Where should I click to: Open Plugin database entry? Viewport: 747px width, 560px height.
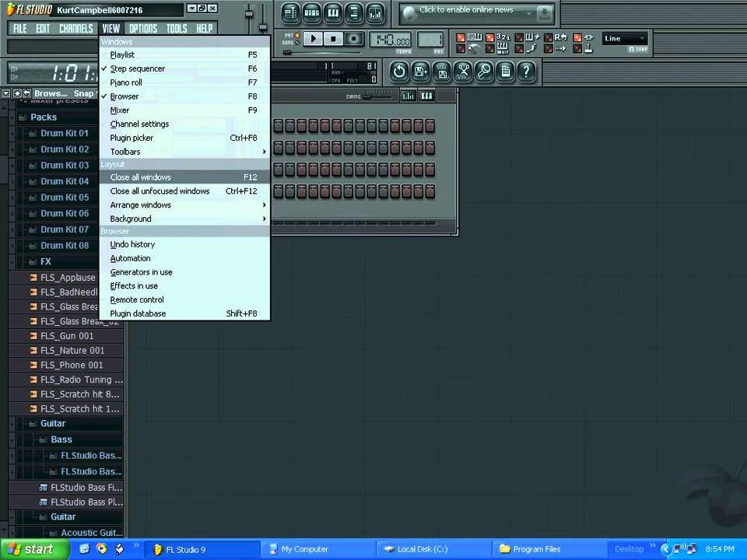pyautogui.click(x=185, y=313)
